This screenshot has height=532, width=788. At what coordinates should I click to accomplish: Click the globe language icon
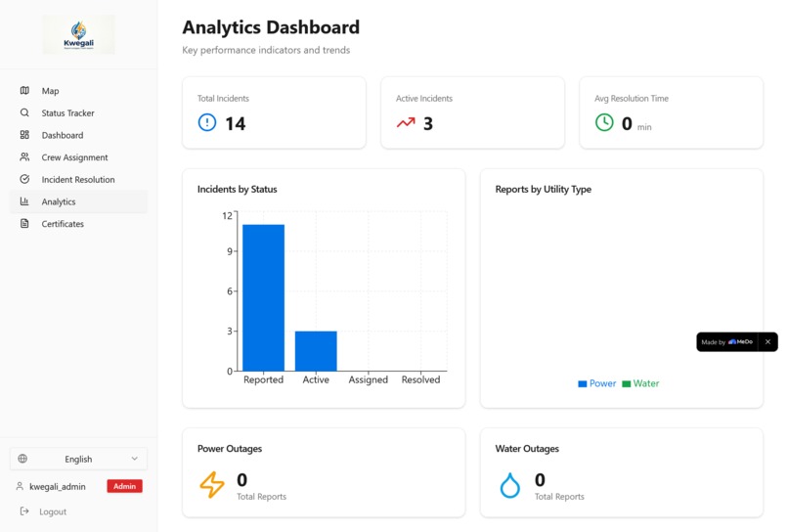(22, 459)
